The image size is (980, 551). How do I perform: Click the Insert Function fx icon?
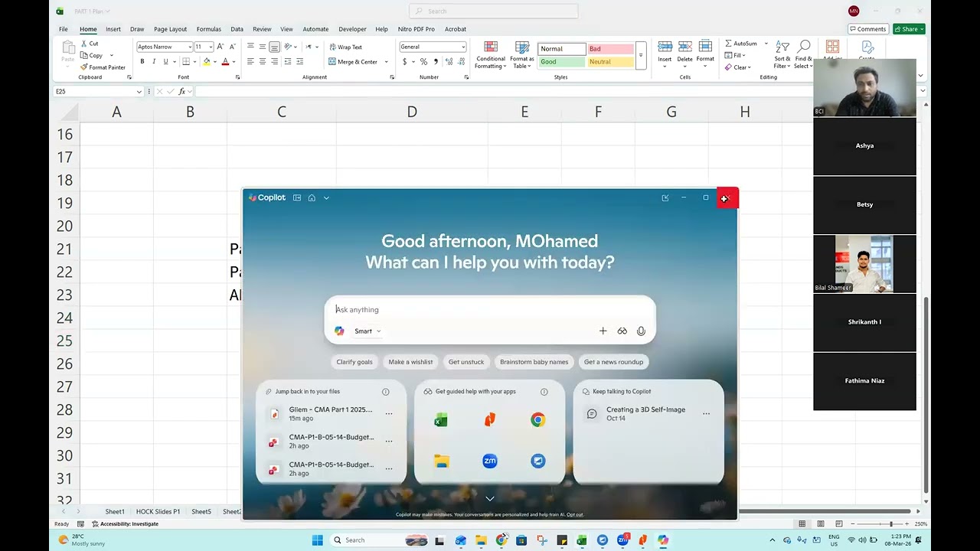click(x=183, y=92)
